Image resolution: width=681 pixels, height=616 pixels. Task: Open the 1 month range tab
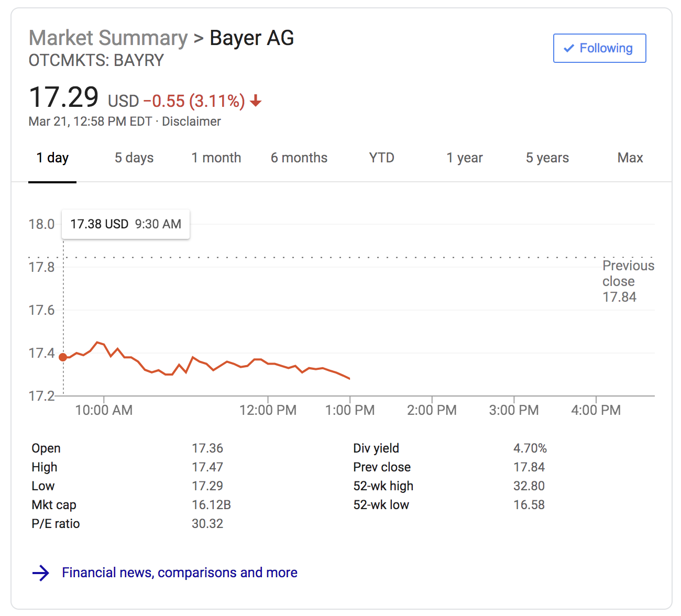tap(216, 158)
